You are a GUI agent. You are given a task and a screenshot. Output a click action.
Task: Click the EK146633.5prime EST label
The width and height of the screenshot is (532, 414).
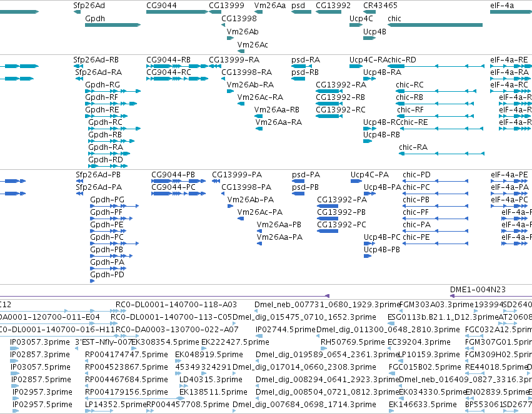[x=423, y=405]
